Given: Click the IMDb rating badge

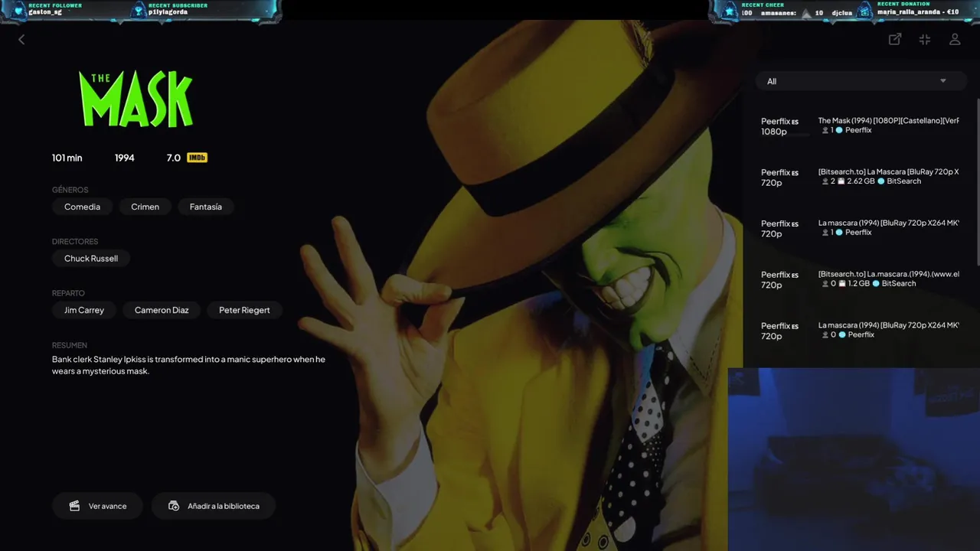Looking at the screenshot, I should 197,158.
